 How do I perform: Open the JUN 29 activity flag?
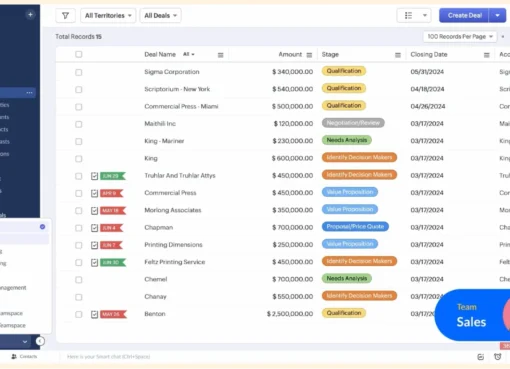[x=113, y=176]
